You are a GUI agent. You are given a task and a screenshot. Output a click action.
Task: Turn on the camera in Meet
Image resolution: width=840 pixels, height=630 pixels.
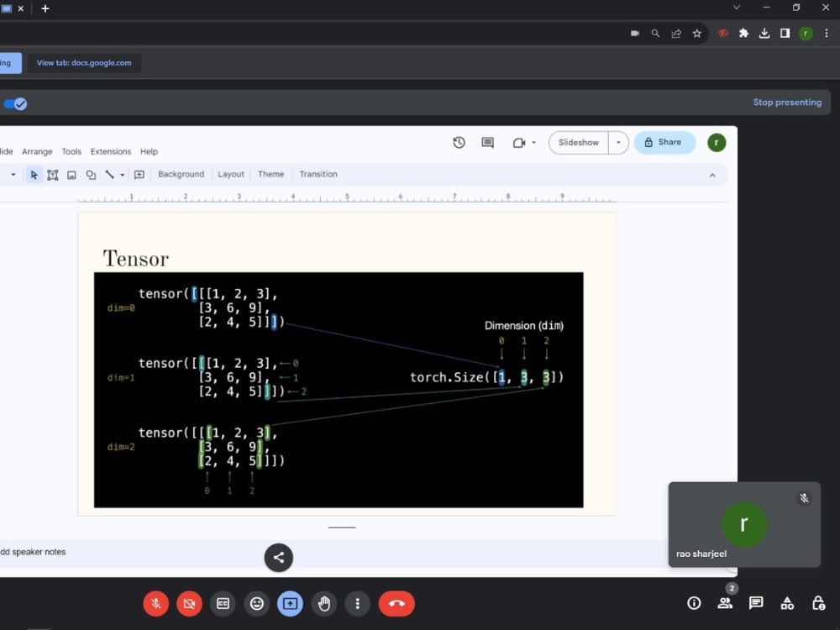click(x=189, y=604)
